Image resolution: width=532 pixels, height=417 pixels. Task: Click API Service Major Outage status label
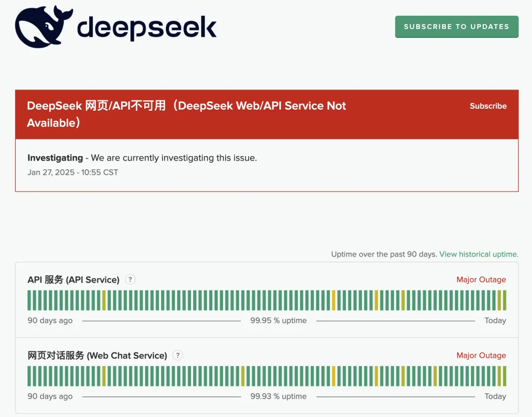(481, 280)
